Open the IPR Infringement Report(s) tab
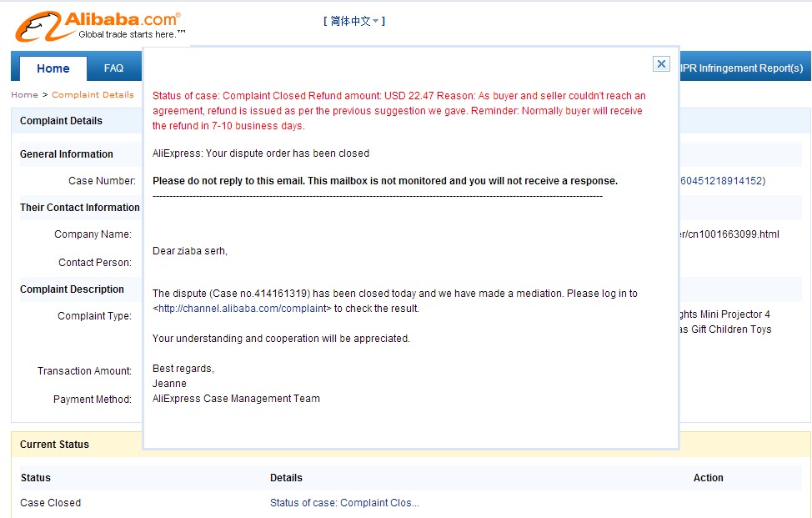This screenshot has width=812, height=518. click(742, 68)
